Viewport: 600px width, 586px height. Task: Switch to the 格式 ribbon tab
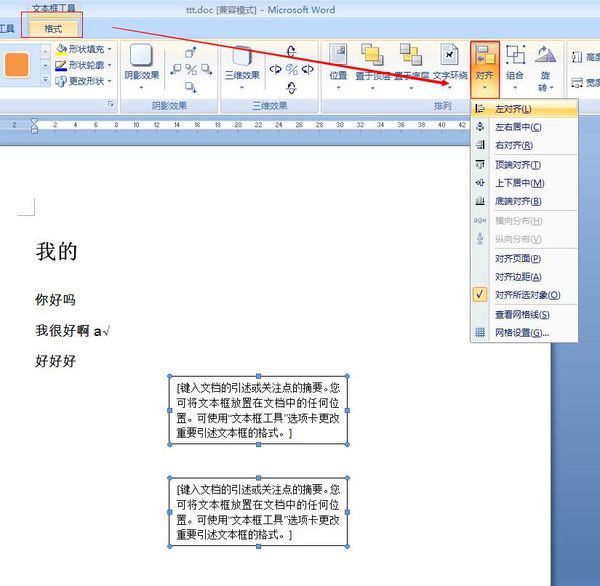pos(53,29)
